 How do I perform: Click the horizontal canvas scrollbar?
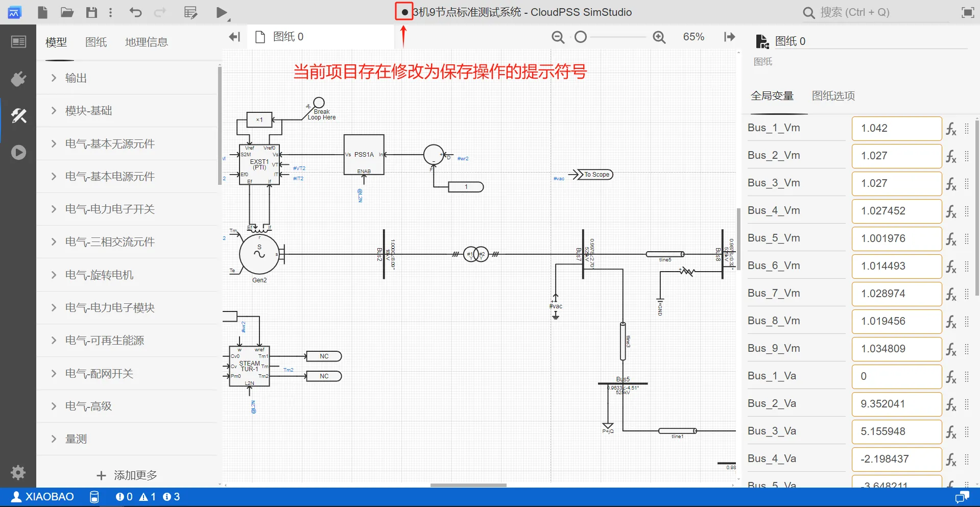coord(468,485)
